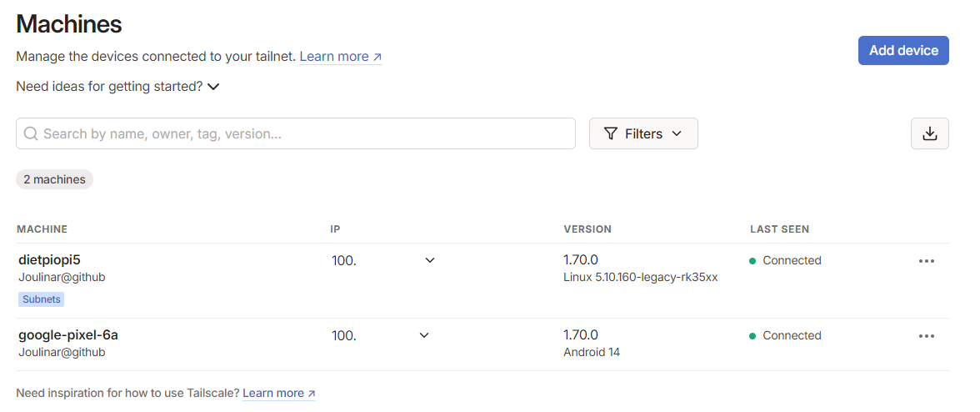This screenshot has height=412, width=980.
Task: Open the google-pixel-6a machine name link
Action: [68, 335]
